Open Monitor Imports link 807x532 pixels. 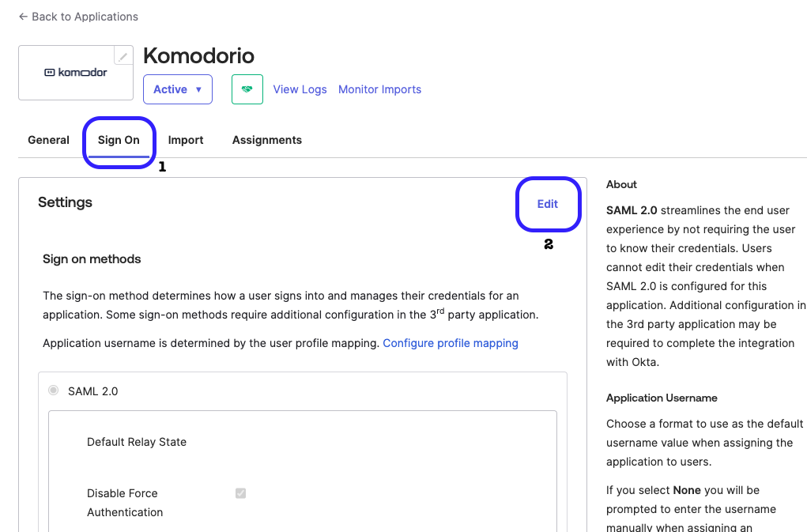[380, 89]
